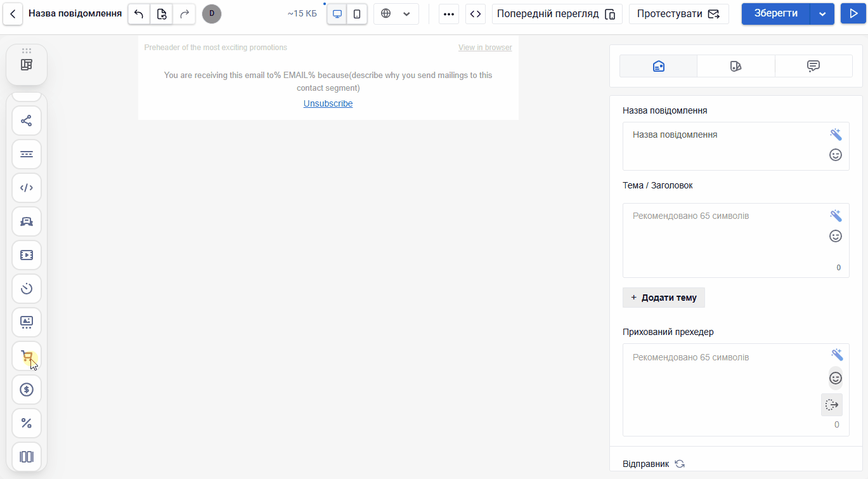The image size is (868, 479).
Task: Click magic wand in Назва повідомлення field
Action: [836, 135]
